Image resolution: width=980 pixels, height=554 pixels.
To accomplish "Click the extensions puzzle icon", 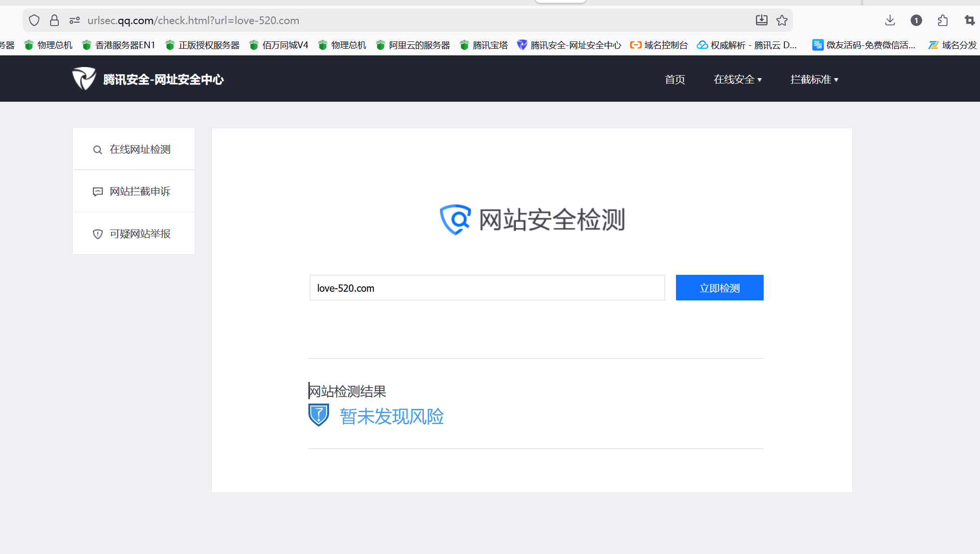I will 943,20.
